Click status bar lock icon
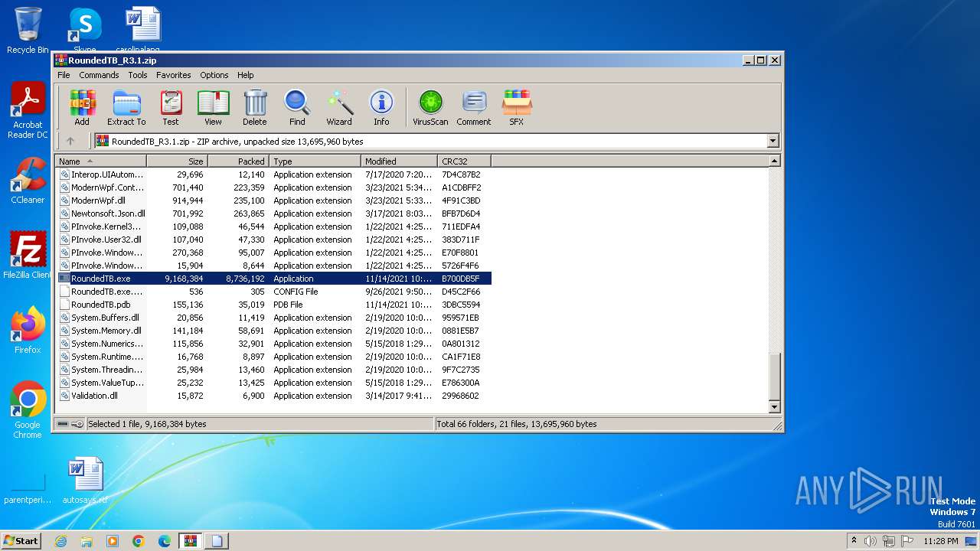The width and height of the screenshot is (980, 551). [77, 424]
